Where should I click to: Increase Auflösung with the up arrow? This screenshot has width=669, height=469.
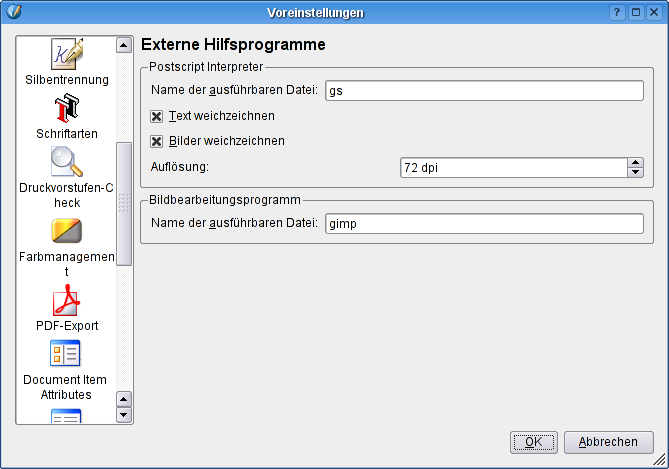(x=635, y=163)
